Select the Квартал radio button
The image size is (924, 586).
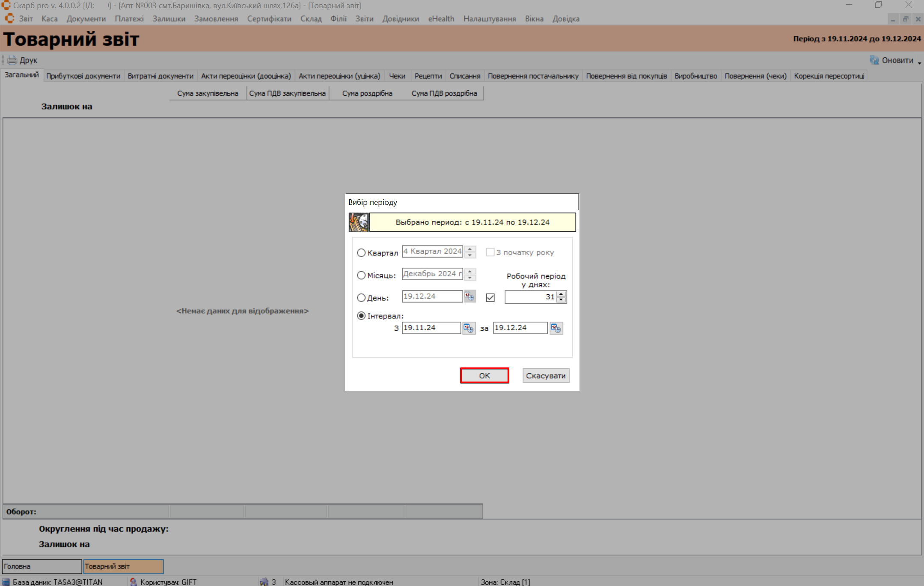(361, 253)
